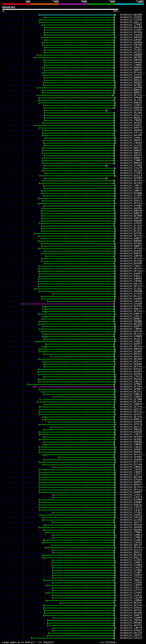The width and height of the screenshot is (146, 644).
Task: Select hit label UniRef100_A7HEL6
Action: pos(131,342)
